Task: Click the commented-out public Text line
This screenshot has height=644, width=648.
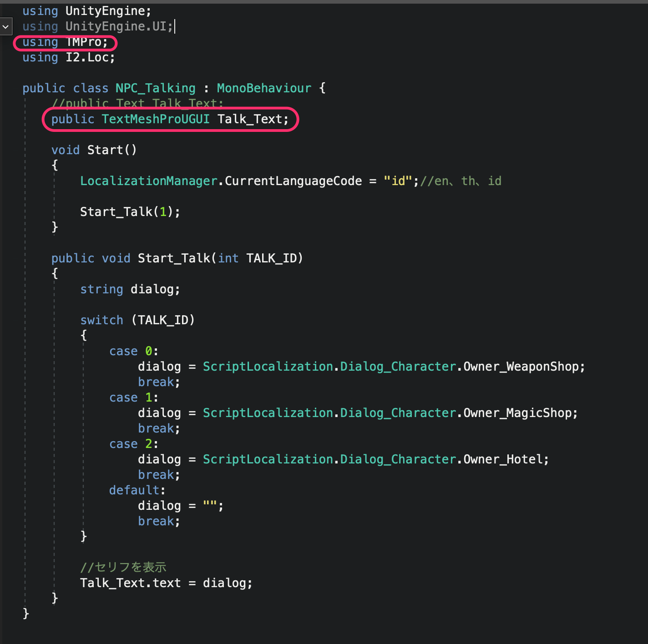Action: coord(137,103)
